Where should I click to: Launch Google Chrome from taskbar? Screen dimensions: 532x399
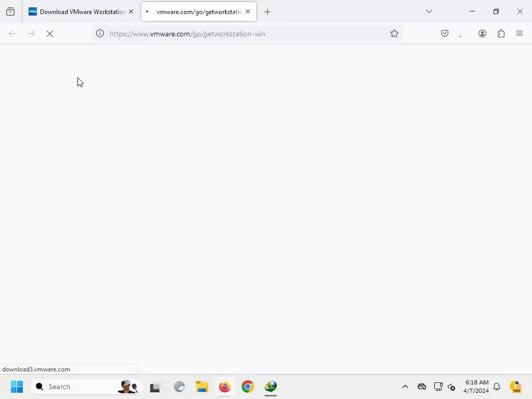point(248,387)
